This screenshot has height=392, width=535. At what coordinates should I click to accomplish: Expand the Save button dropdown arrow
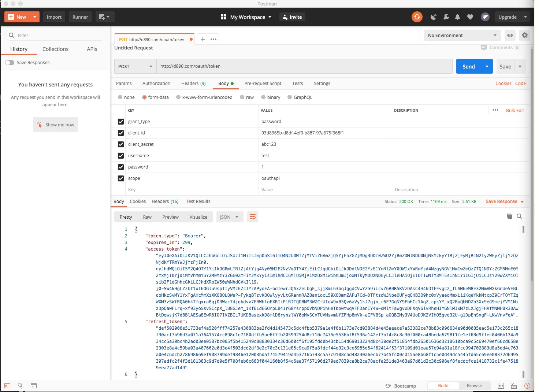coord(520,66)
